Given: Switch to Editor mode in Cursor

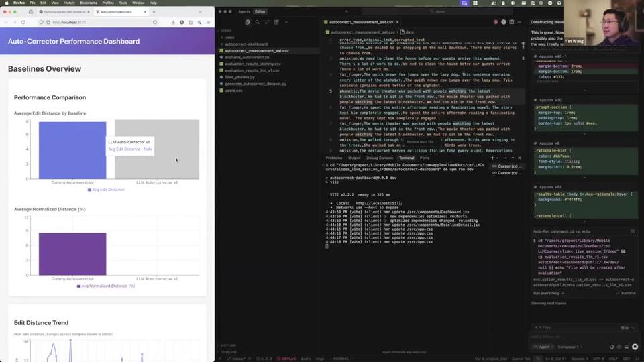Looking at the screenshot, I should tap(260, 11).
